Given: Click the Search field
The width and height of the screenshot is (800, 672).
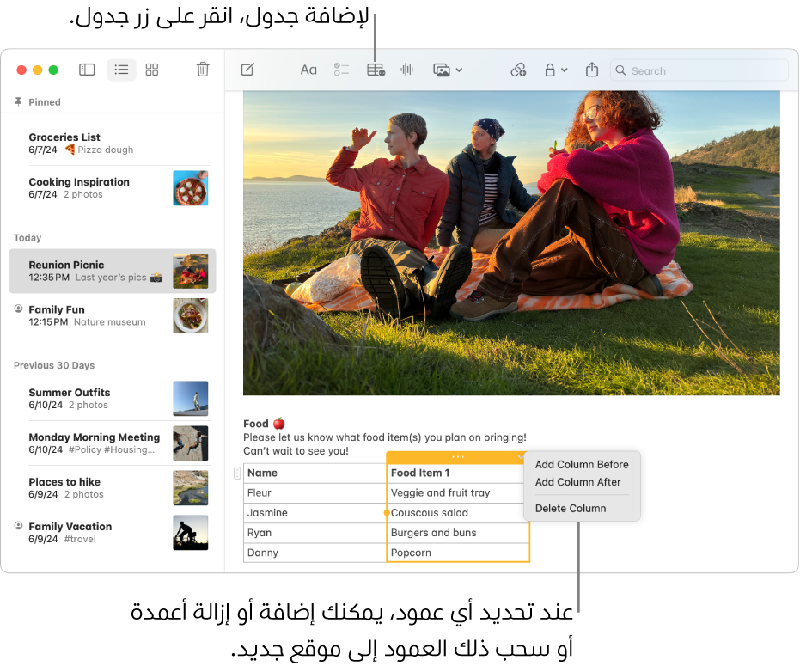Looking at the screenshot, I should pyautogui.click(x=699, y=70).
